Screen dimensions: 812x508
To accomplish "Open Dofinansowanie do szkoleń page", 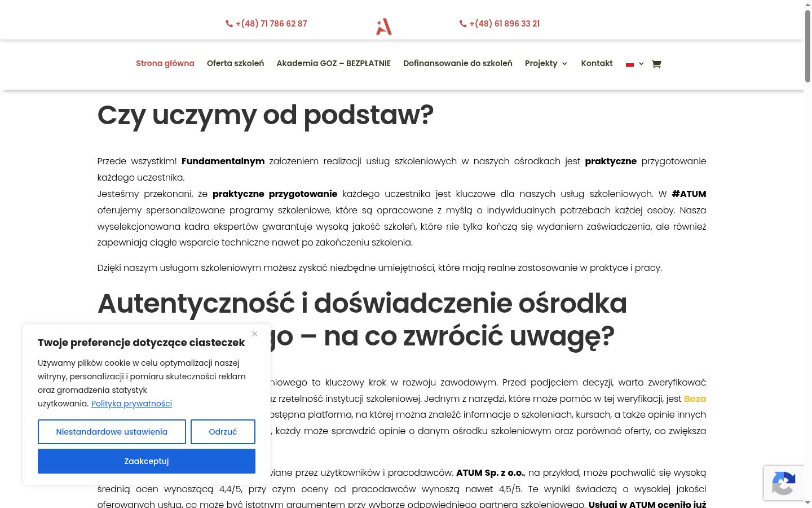I will click(458, 63).
